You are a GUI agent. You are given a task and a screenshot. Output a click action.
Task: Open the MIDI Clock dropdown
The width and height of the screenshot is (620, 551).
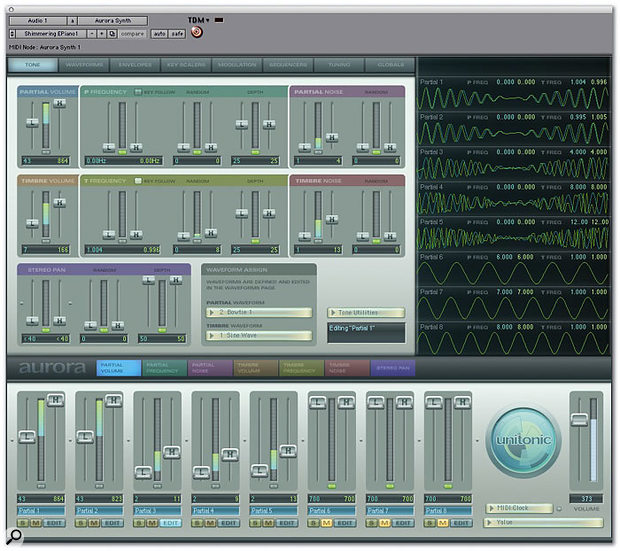pos(519,508)
